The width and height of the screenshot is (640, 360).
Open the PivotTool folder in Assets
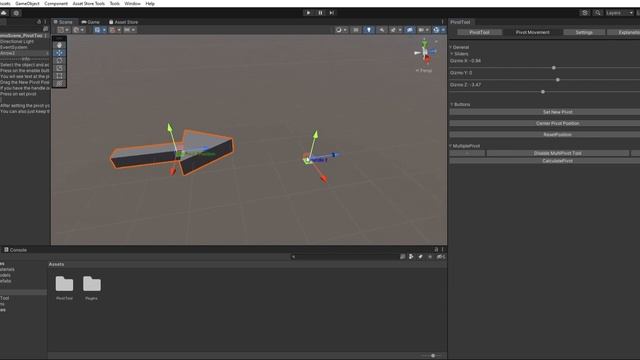pyautogui.click(x=64, y=288)
